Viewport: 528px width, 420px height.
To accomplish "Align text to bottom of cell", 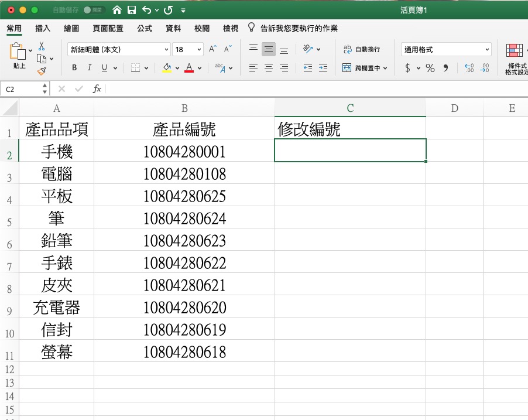I will tap(284, 50).
